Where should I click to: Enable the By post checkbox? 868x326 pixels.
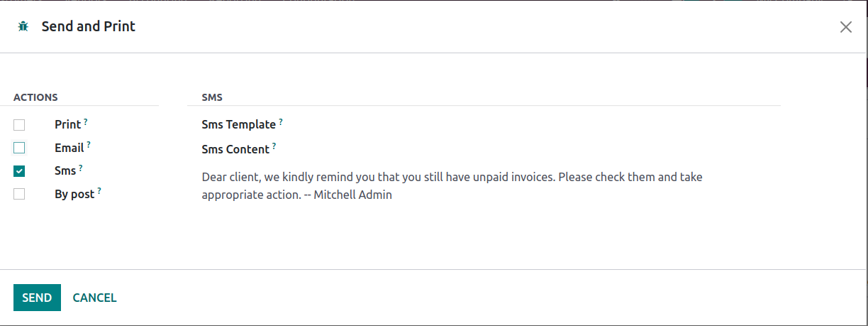point(19,194)
